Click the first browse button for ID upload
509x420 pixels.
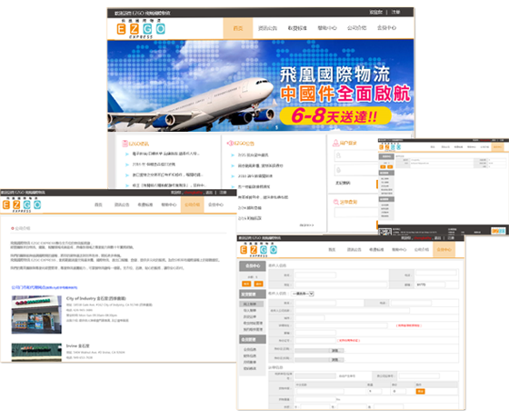335,351
